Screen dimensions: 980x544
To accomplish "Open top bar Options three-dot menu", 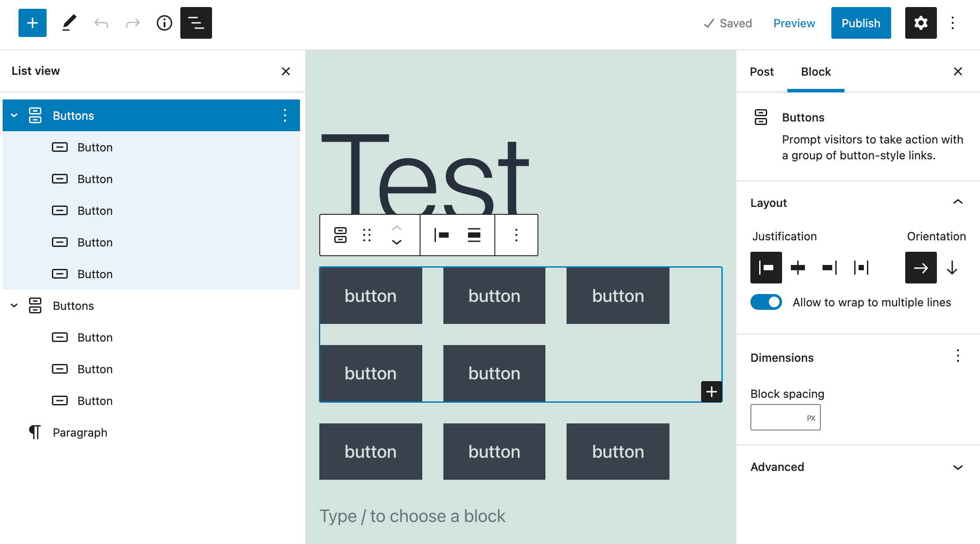I will [x=953, y=23].
